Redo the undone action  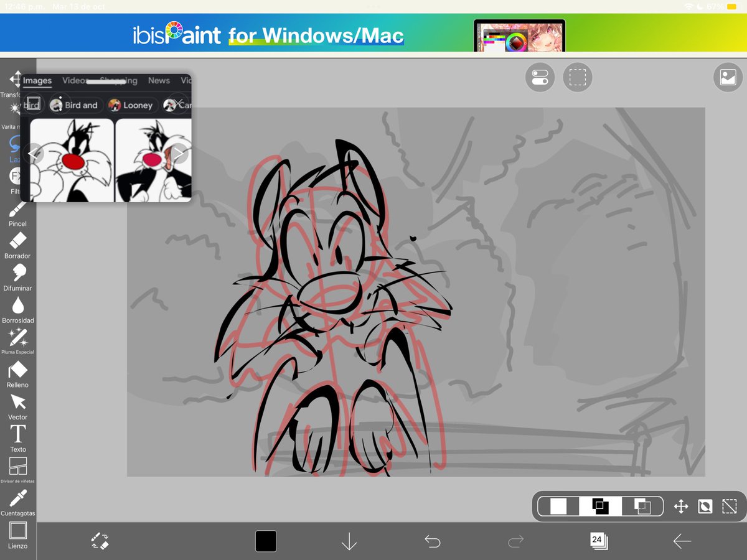(x=515, y=541)
